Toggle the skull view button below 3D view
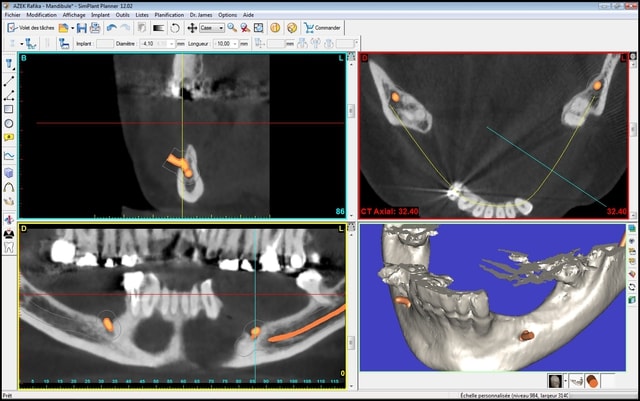Viewport: 640px width, 401px height. (x=553, y=381)
